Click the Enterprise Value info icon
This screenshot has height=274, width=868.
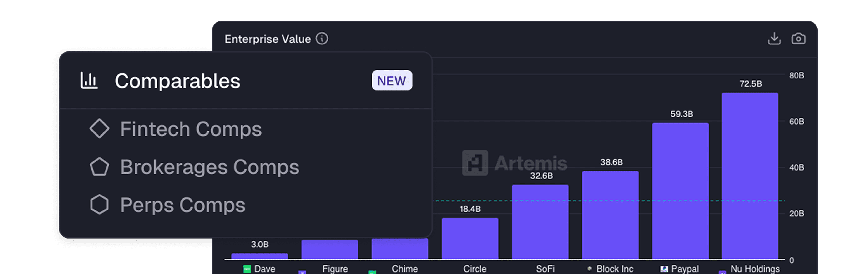pyautogui.click(x=322, y=39)
